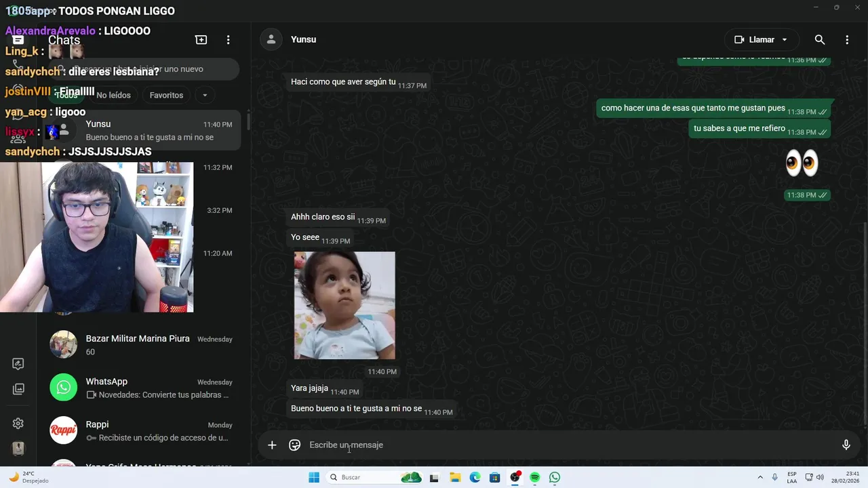This screenshot has height=488, width=868.
Task: Open Microsoft Edge from the taskbar
Action: (475, 477)
